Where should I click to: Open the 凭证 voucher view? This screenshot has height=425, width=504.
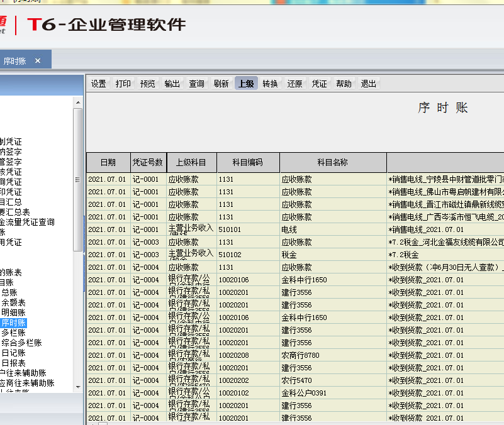pyautogui.click(x=319, y=84)
